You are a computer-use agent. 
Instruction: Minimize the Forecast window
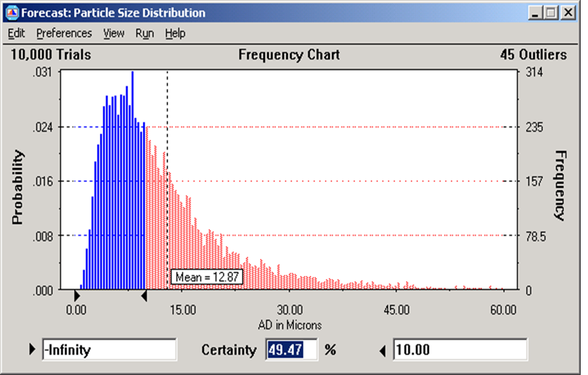click(535, 13)
